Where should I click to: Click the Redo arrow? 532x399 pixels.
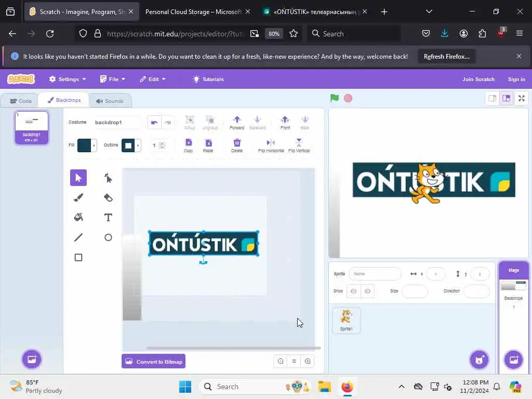tap(168, 123)
